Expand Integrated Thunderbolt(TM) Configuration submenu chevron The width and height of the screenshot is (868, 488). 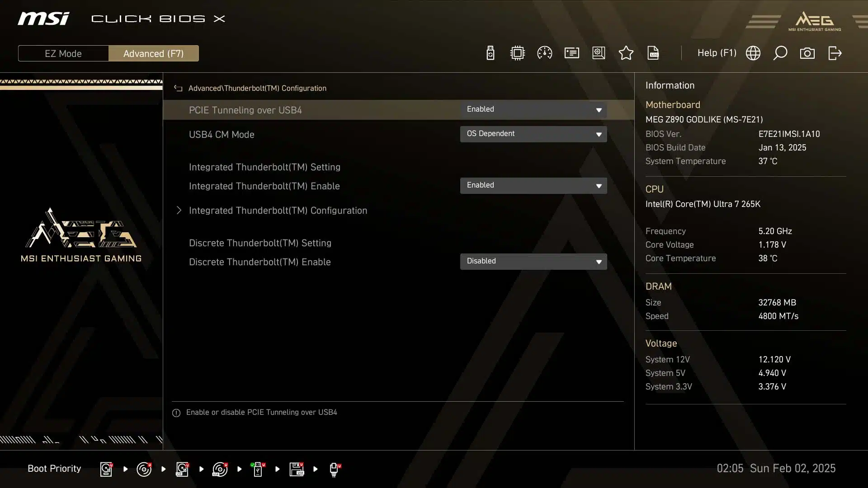[x=179, y=210]
